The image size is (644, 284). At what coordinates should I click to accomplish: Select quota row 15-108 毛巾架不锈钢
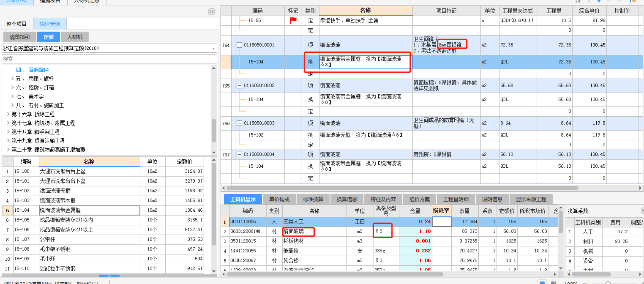pyautogui.click(x=103, y=249)
